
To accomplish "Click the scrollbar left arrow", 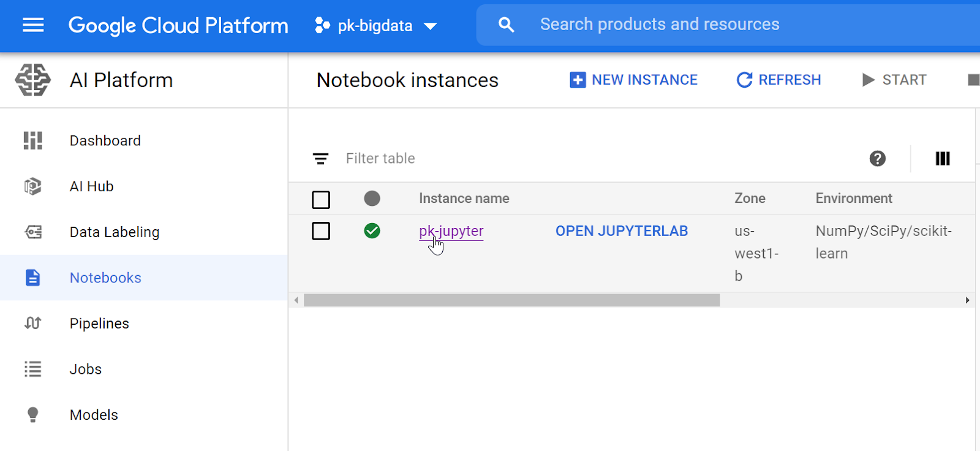I will [x=296, y=300].
